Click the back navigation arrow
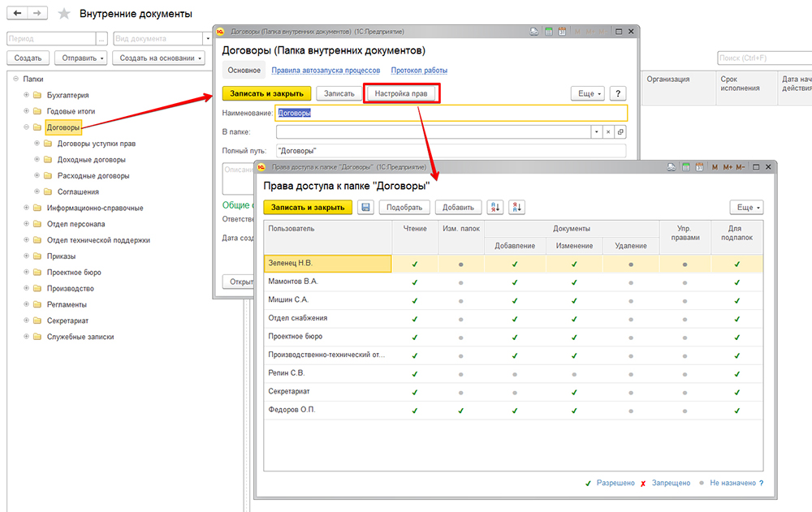The height and width of the screenshot is (512, 812). click(x=19, y=14)
